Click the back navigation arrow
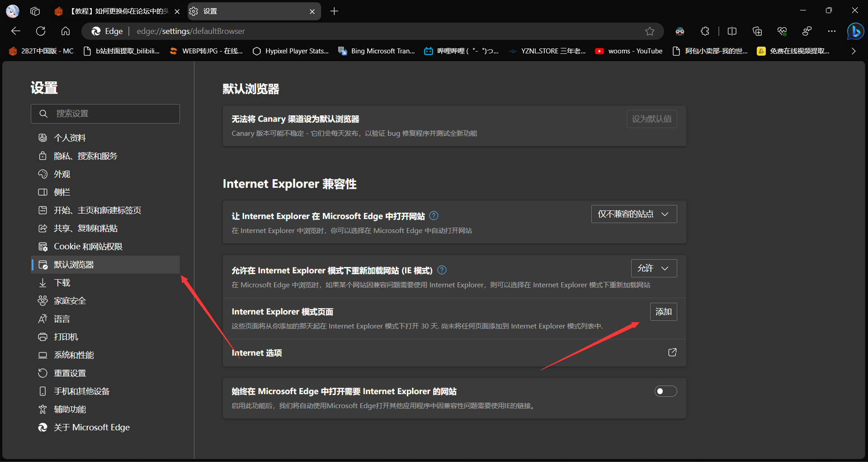The width and height of the screenshot is (868, 462). (16, 31)
